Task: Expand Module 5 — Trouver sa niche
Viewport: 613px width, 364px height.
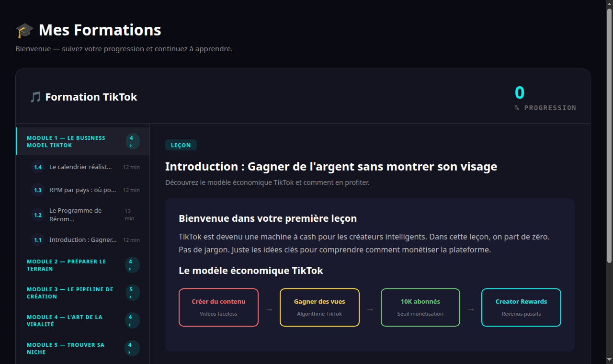Action: point(83,348)
